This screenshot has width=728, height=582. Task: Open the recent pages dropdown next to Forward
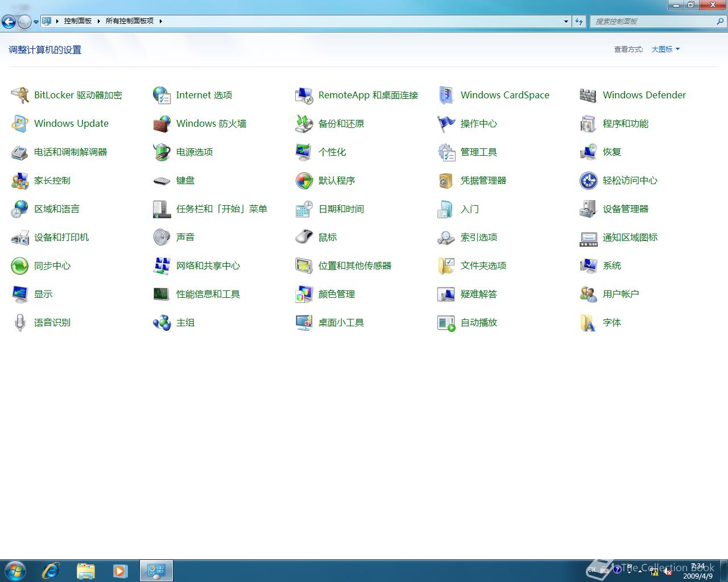pyautogui.click(x=36, y=22)
